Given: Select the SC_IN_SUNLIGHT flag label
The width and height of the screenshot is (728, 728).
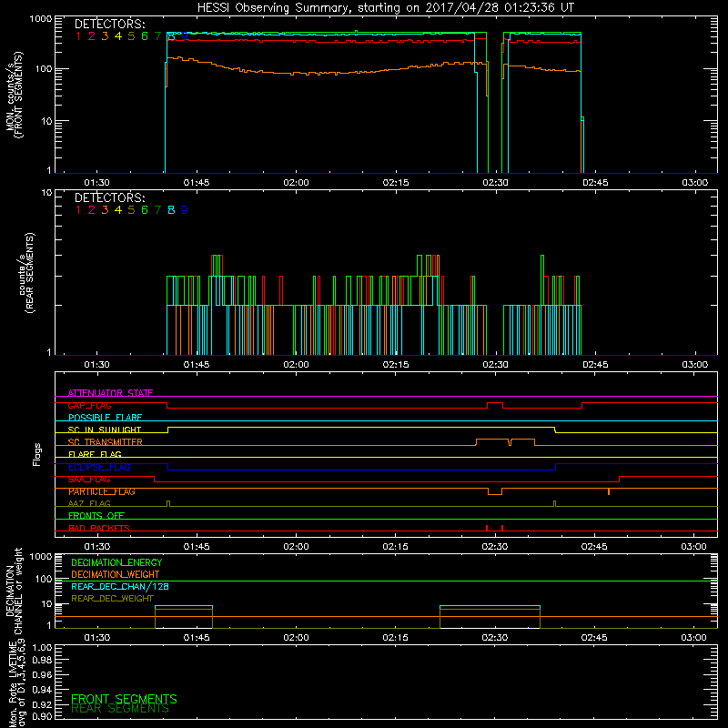Looking at the screenshot, I should [105, 430].
